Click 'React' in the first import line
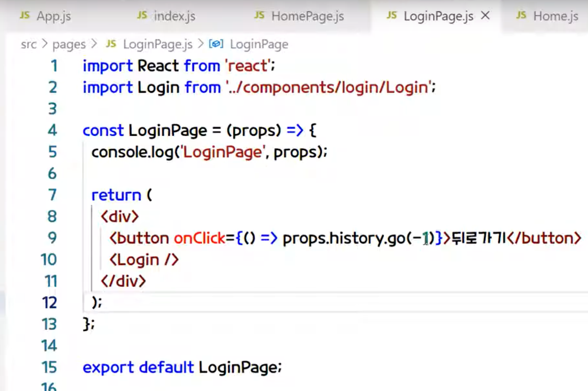Image resolution: width=588 pixels, height=391 pixels. click(x=158, y=66)
